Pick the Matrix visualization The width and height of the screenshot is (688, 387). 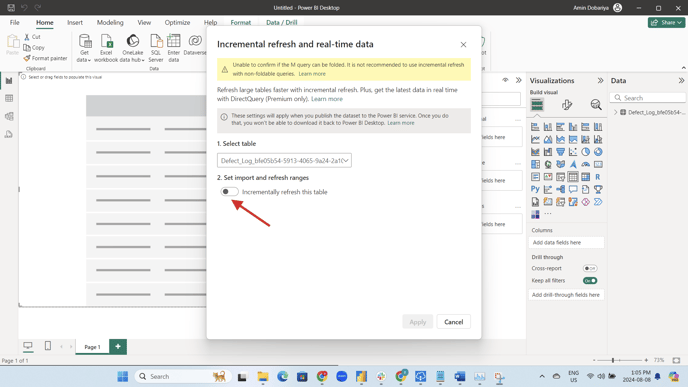click(585, 177)
